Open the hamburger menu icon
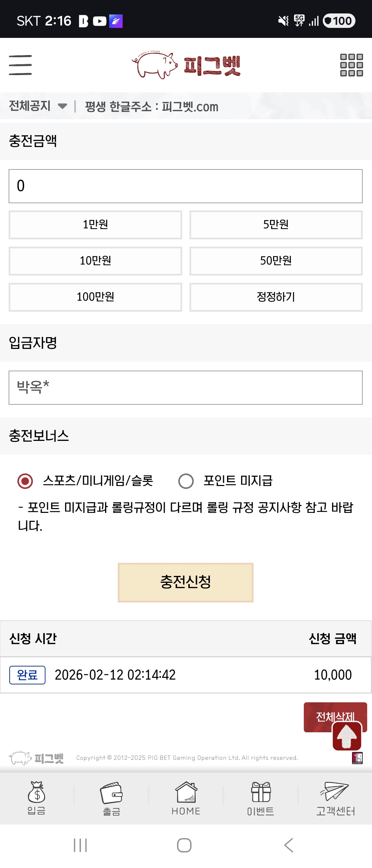The height and width of the screenshot is (868, 372). click(x=20, y=65)
